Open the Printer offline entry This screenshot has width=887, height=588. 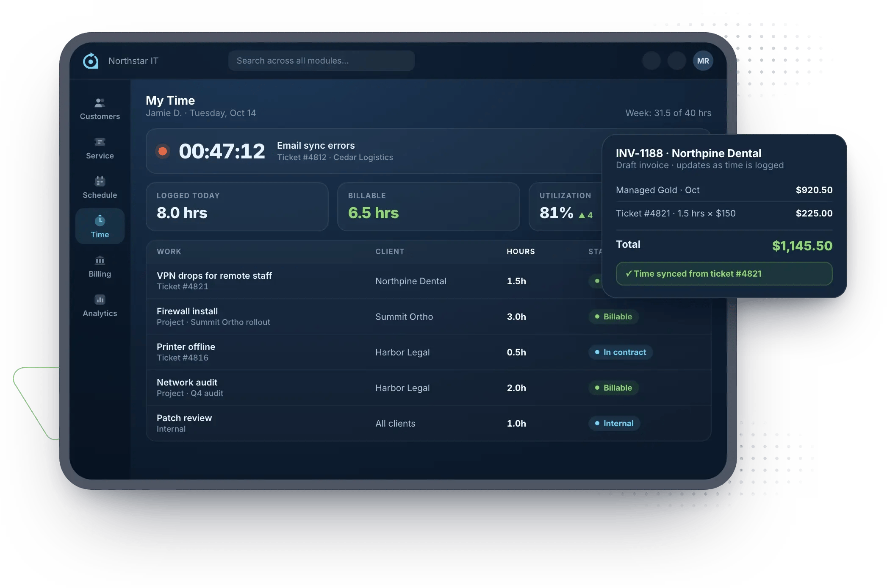(x=186, y=347)
